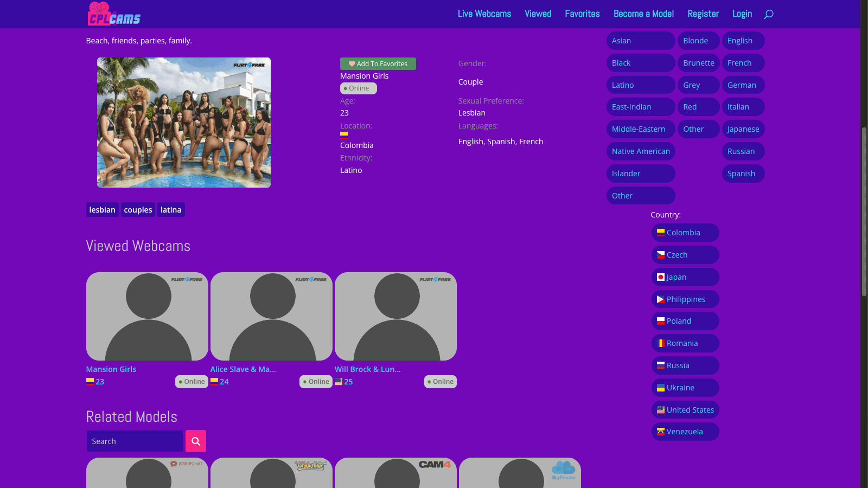Select Italian language filter

743,107
